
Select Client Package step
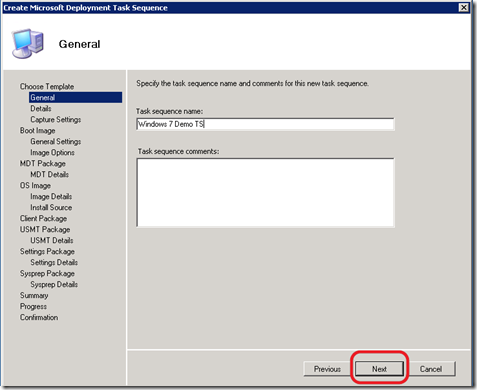click(43, 218)
